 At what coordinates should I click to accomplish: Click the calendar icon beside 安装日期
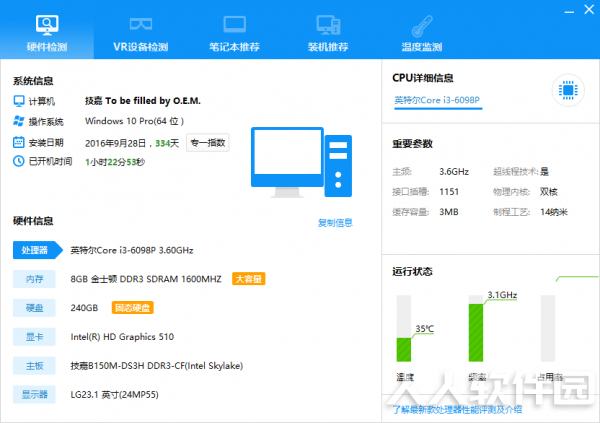tap(19, 142)
